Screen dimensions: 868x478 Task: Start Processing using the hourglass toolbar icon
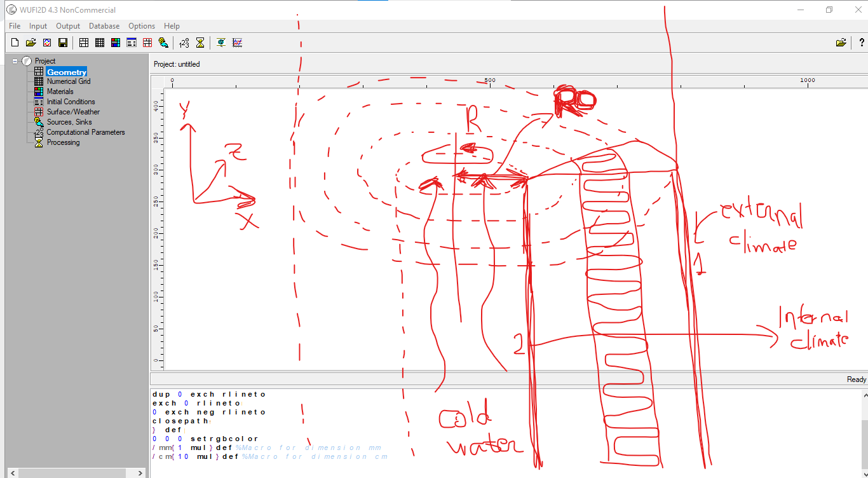(200, 43)
